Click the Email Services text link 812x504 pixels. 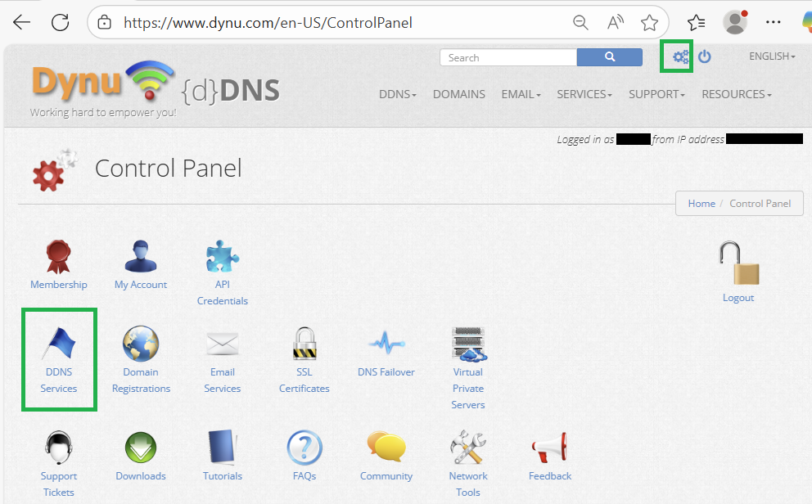tap(222, 380)
